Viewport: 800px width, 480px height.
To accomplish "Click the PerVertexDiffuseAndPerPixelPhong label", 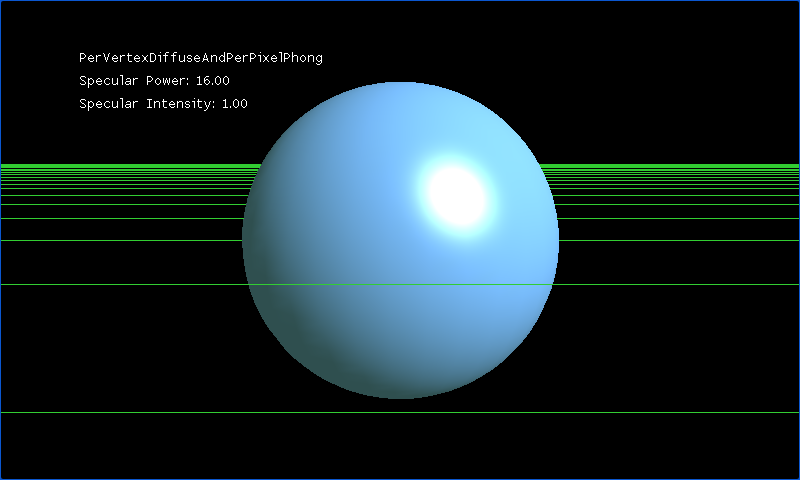I will tap(201, 58).
